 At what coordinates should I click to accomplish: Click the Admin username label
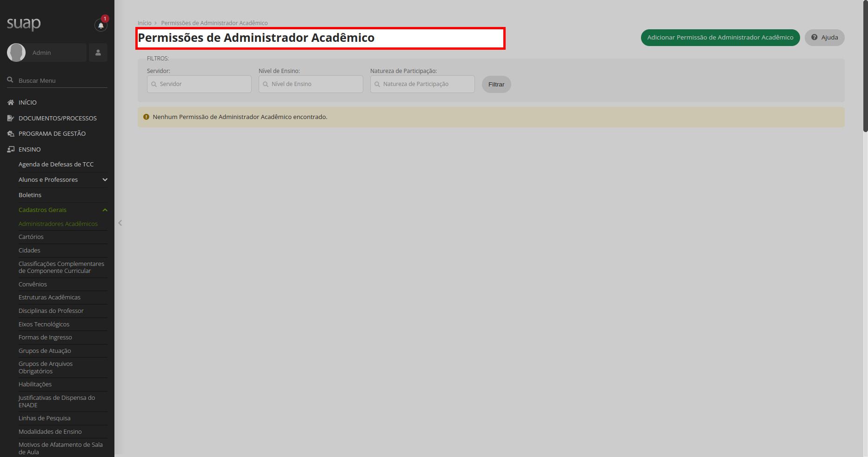[x=41, y=53]
